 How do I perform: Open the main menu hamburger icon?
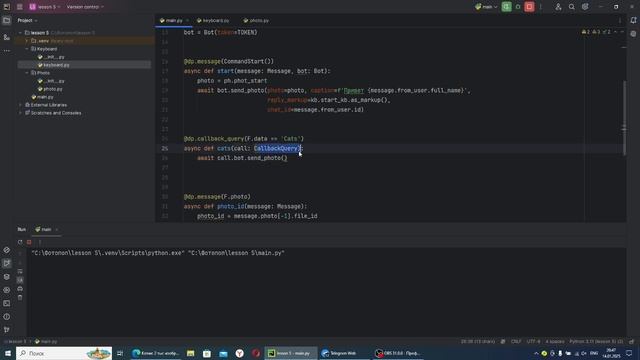tap(19, 7)
